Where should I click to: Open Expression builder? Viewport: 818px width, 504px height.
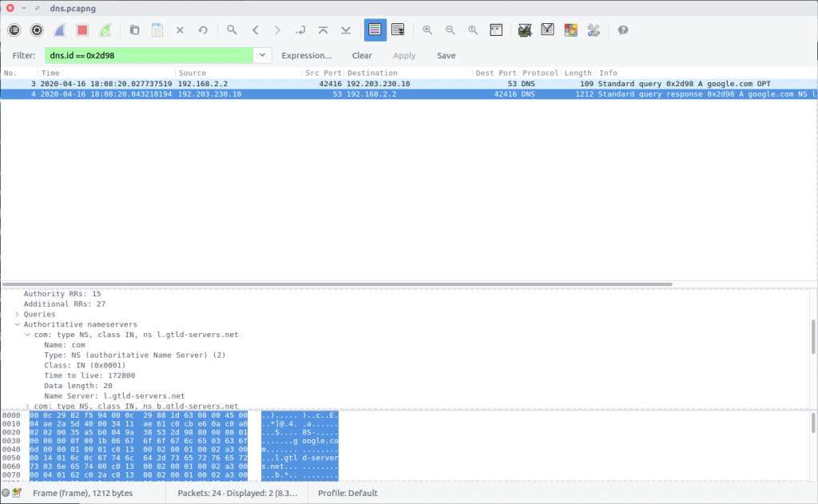tap(306, 55)
